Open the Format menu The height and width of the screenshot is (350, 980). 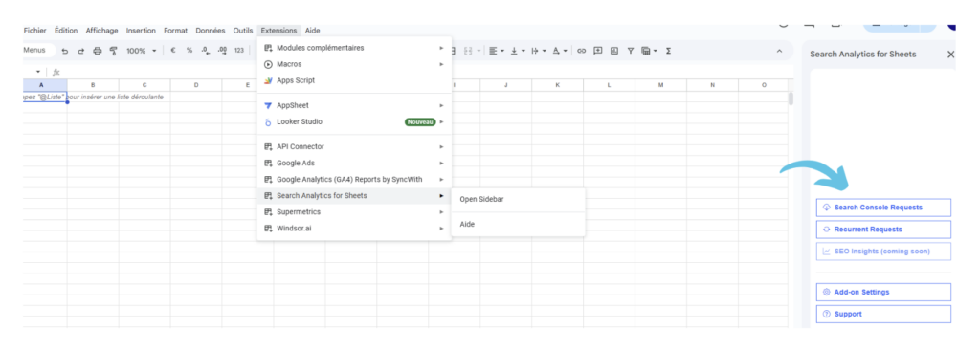click(x=176, y=30)
